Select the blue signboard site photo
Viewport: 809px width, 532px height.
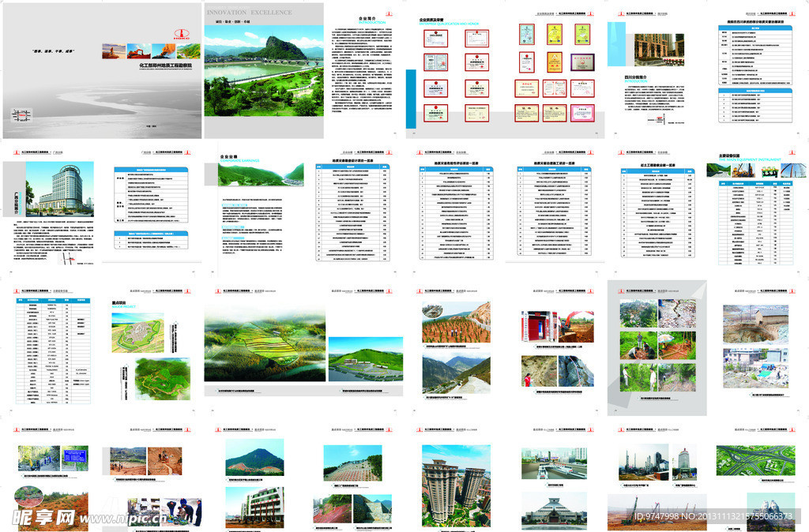(75, 458)
